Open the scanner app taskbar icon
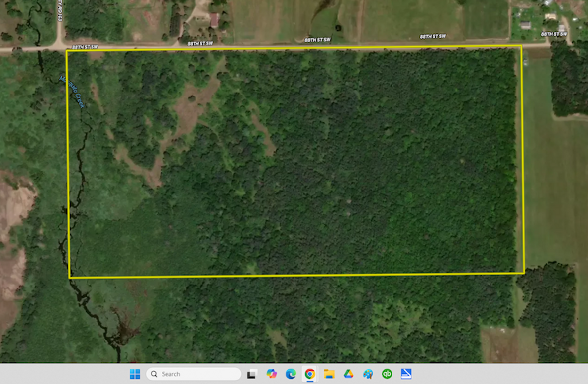Viewport: 588px width, 384px height. (x=406, y=374)
